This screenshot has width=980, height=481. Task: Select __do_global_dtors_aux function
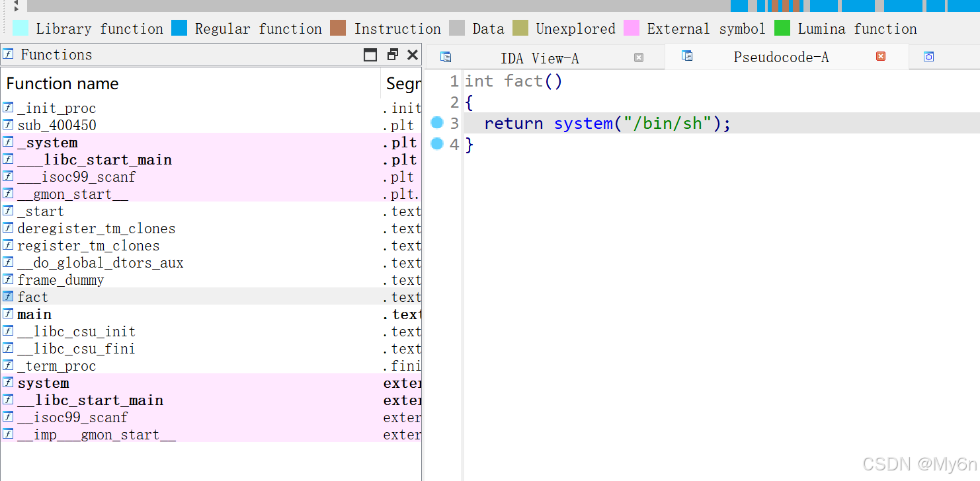tap(211, 263)
